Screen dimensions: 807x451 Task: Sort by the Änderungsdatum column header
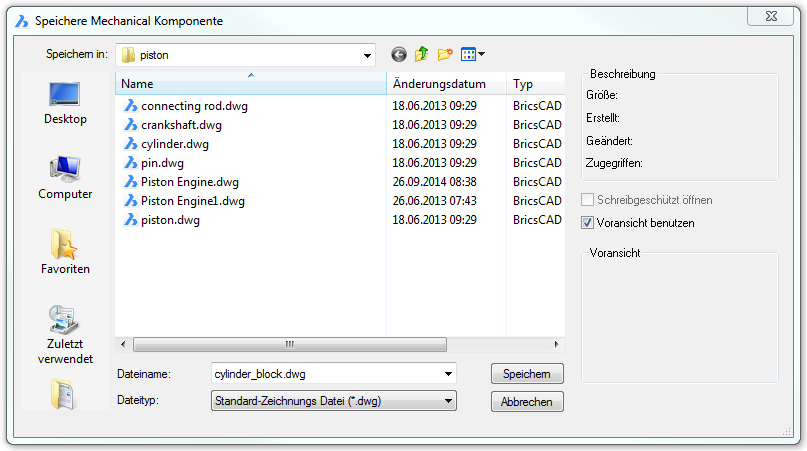(445, 85)
